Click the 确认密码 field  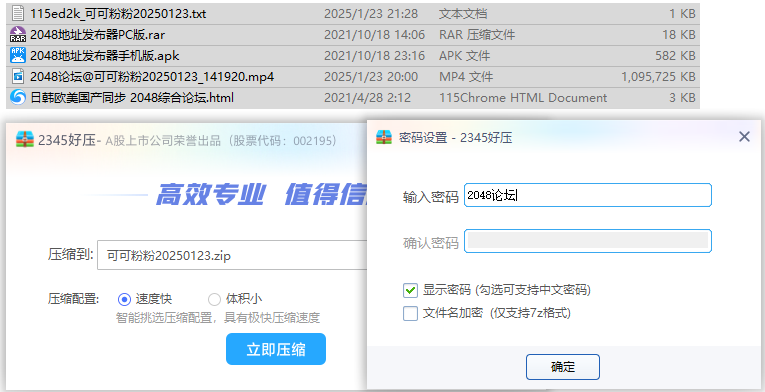click(587, 241)
